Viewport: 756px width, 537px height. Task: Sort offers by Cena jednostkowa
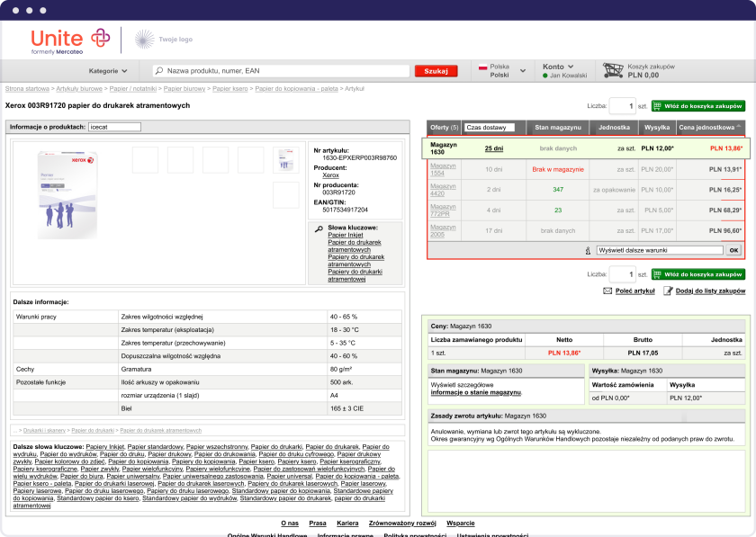(x=710, y=128)
